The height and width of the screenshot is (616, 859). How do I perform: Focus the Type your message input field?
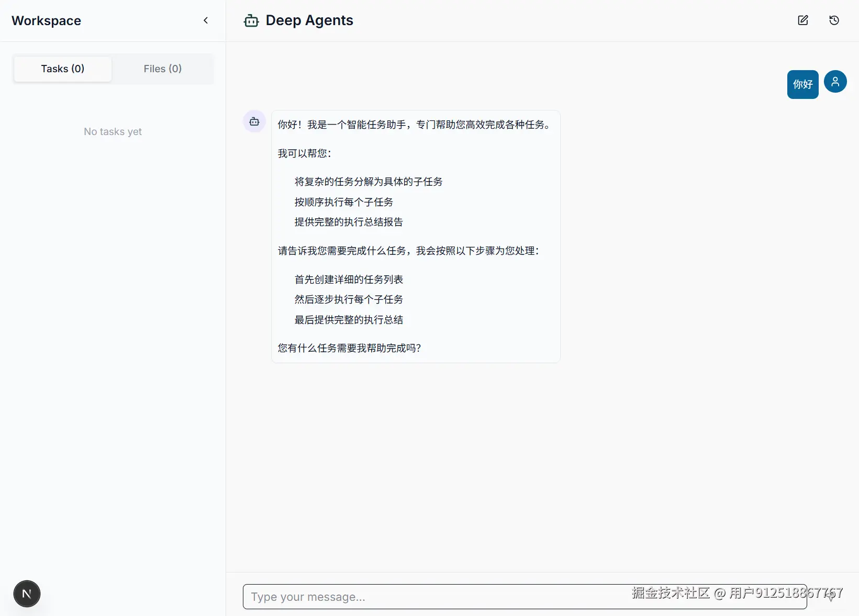525,597
